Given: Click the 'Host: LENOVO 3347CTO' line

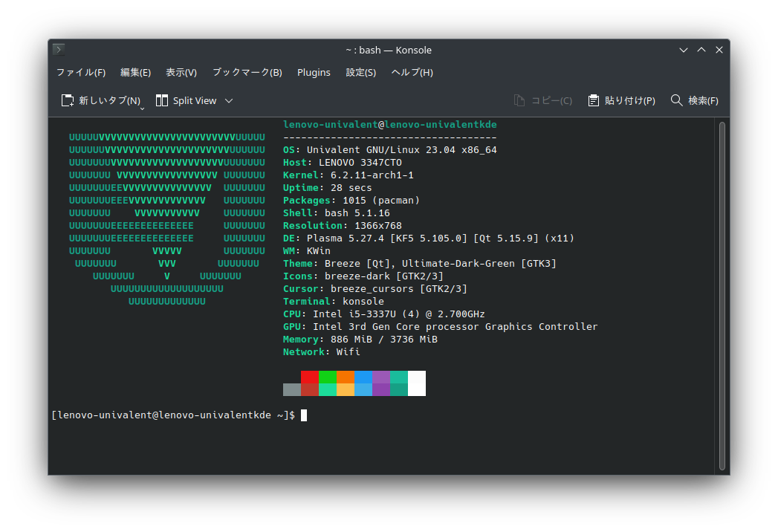Looking at the screenshot, I should click(343, 162).
